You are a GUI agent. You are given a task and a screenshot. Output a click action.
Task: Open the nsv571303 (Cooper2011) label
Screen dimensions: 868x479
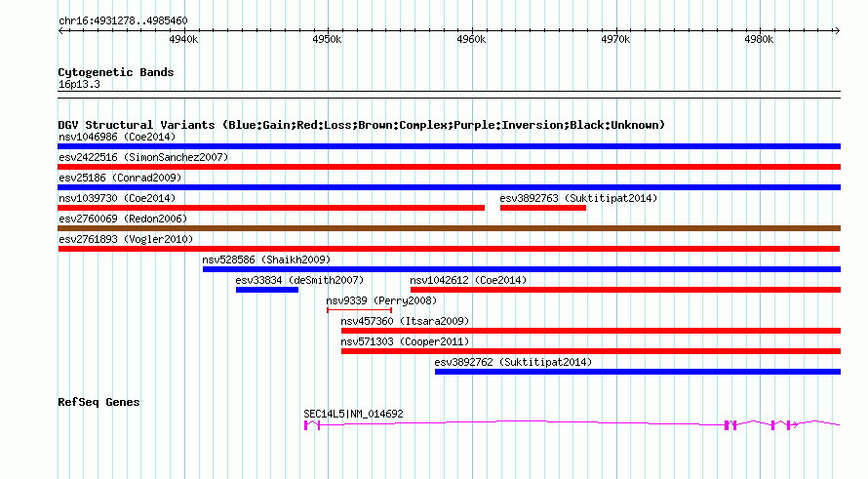[x=405, y=341]
